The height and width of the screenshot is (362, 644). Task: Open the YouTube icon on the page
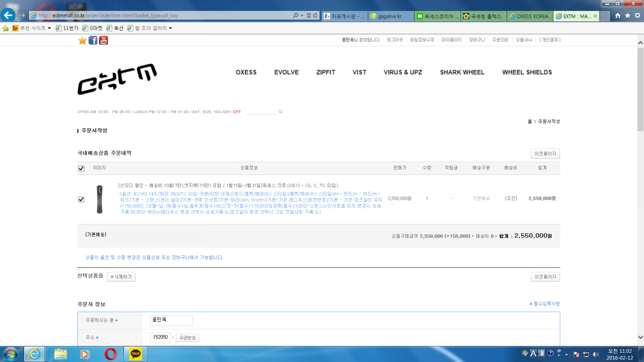point(104,40)
